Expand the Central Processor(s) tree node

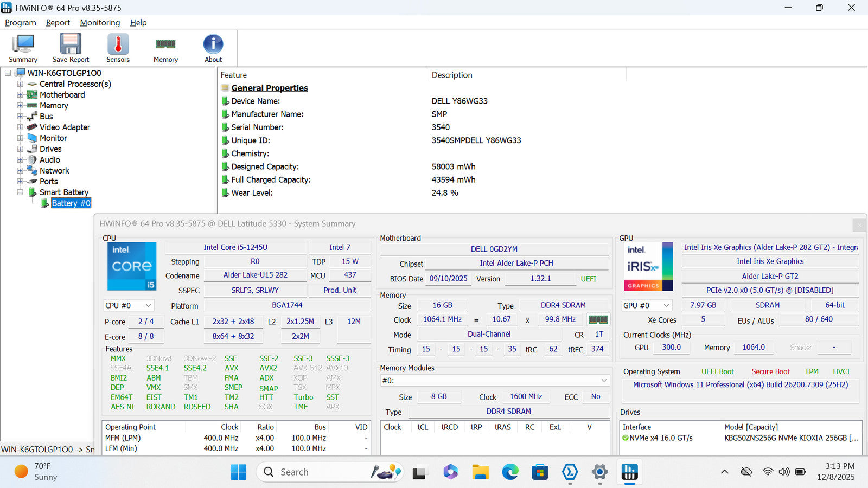click(20, 84)
